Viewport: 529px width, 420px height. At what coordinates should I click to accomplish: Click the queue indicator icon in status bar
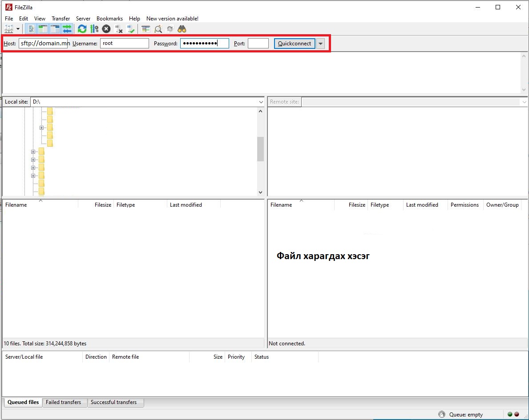442,414
